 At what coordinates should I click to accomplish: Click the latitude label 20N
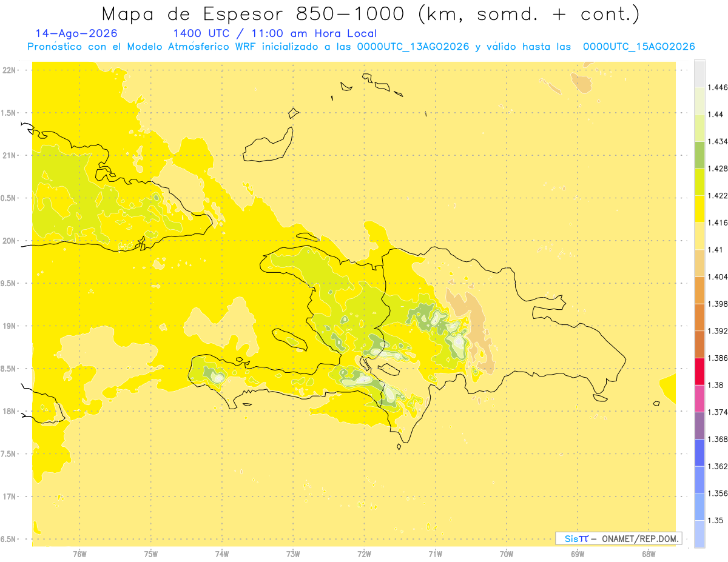(10, 241)
